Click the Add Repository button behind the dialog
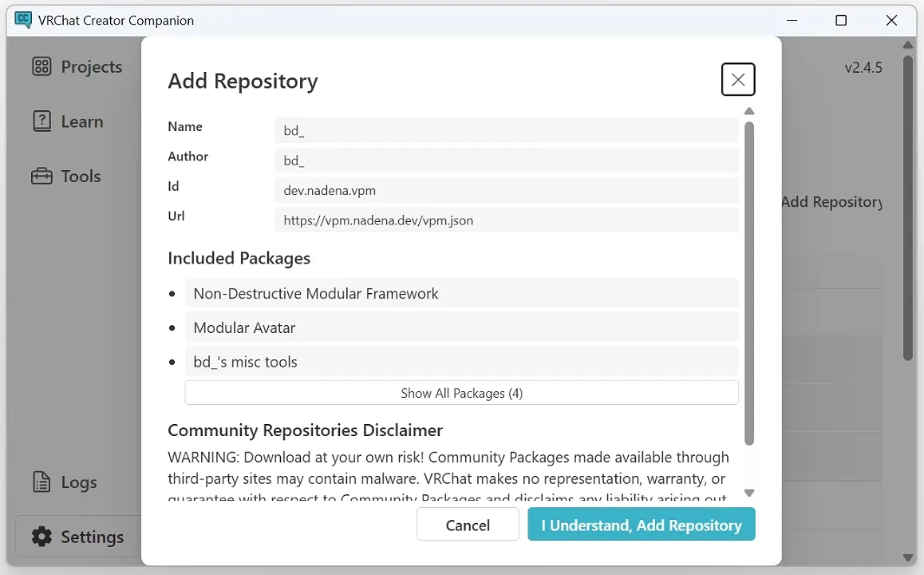924x575 pixels. [x=831, y=202]
